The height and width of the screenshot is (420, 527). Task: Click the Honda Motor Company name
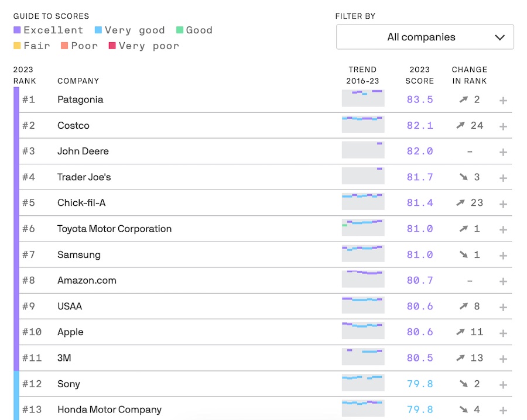tap(109, 409)
